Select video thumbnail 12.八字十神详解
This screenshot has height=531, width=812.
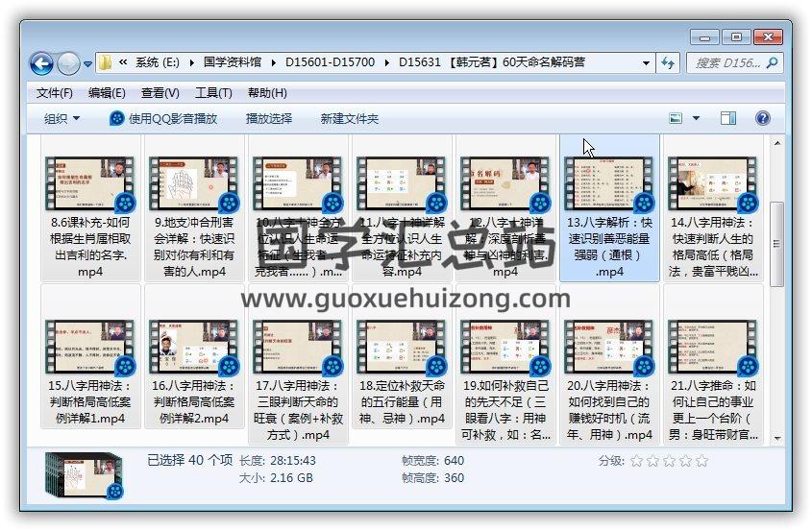505,183
